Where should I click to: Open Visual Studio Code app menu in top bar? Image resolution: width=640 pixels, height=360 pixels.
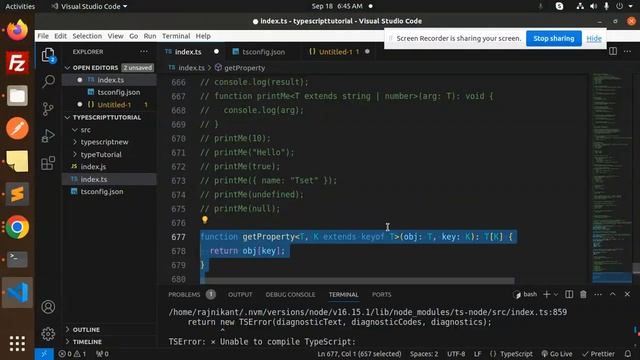[89, 6]
